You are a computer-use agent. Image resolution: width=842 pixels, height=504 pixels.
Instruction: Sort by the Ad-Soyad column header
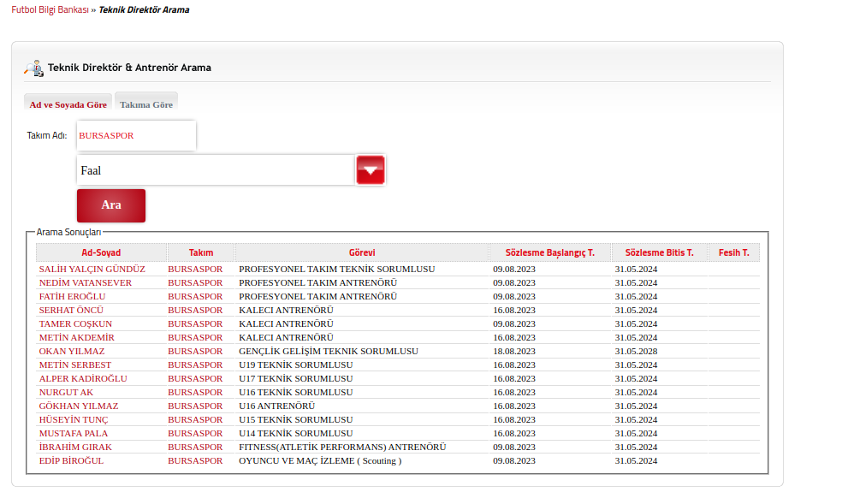click(x=101, y=252)
